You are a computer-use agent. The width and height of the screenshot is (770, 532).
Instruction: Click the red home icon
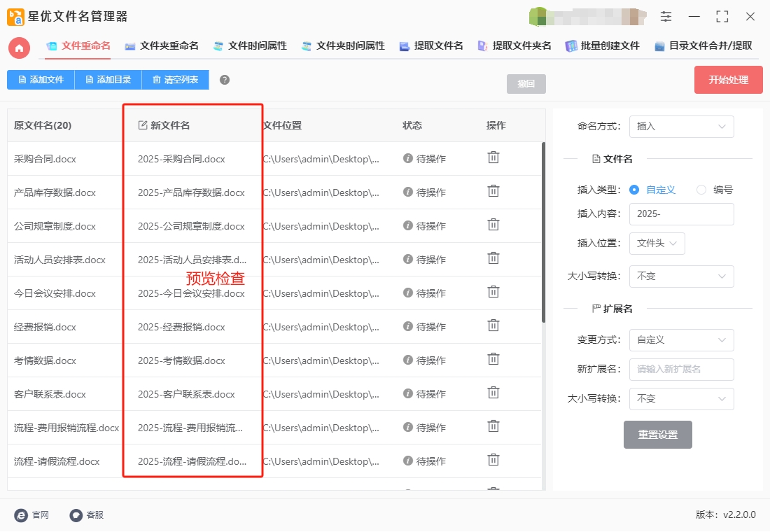click(19, 48)
